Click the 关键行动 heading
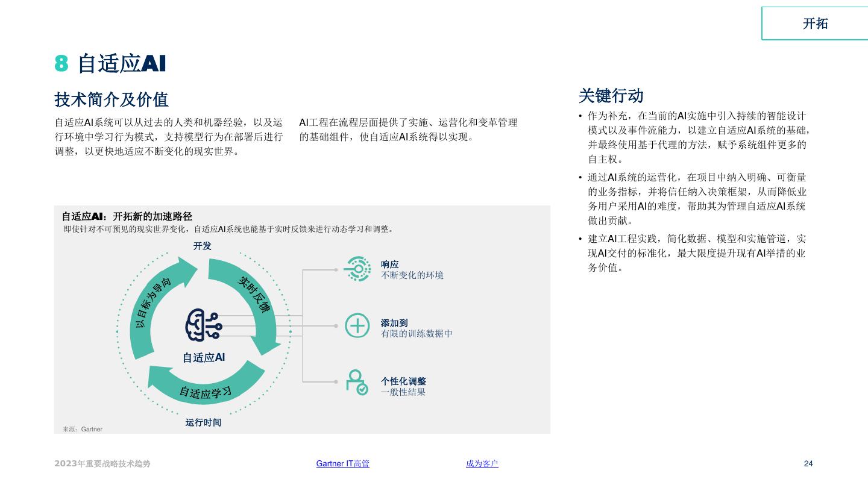 coord(611,96)
